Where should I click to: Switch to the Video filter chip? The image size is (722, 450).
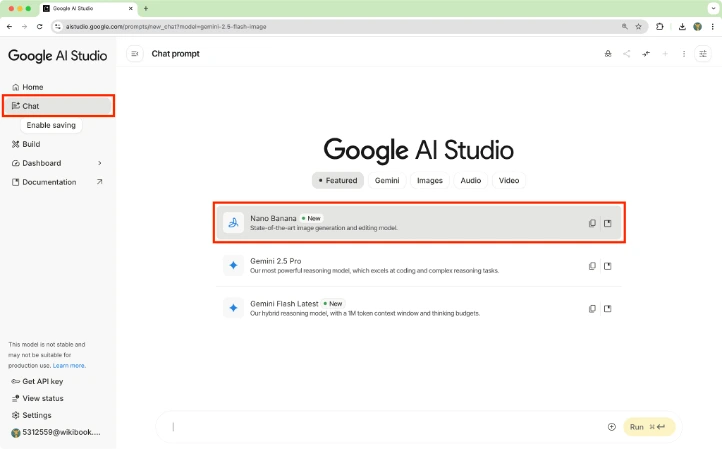[509, 181]
